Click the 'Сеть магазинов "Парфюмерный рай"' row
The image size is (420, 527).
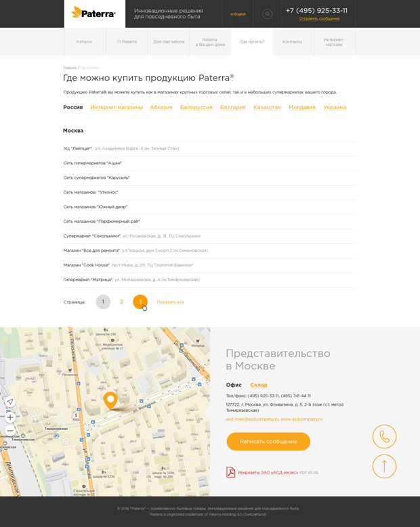209,222
